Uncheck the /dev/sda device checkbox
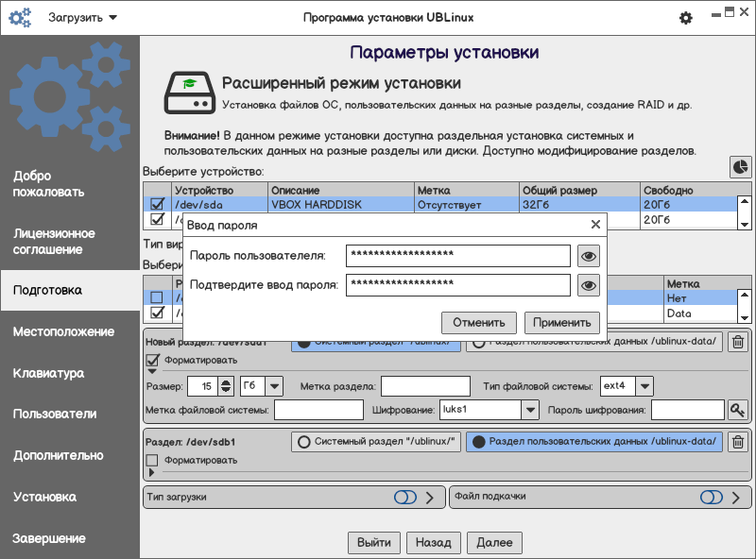The width and height of the screenshot is (756, 559). [158, 204]
